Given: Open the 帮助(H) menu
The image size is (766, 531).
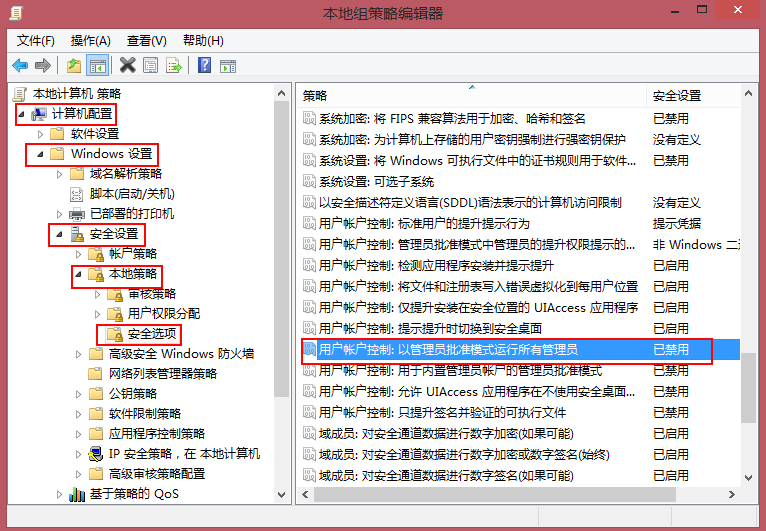Looking at the screenshot, I should pos(203,41).
